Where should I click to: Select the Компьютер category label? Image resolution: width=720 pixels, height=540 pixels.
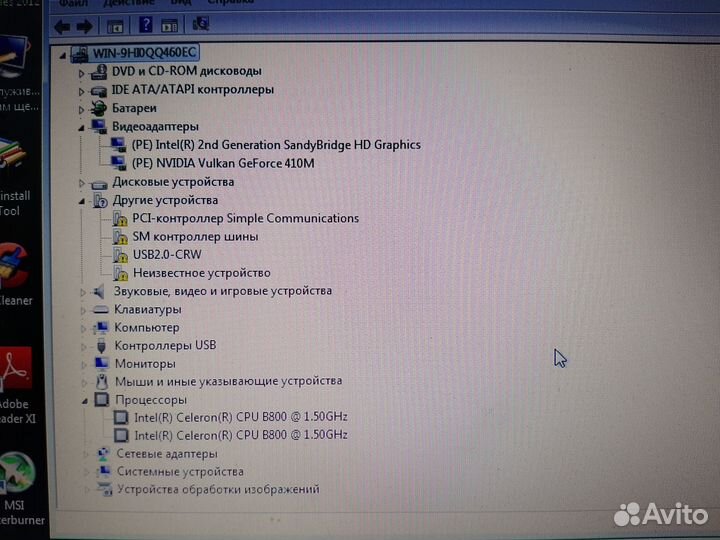147,328
